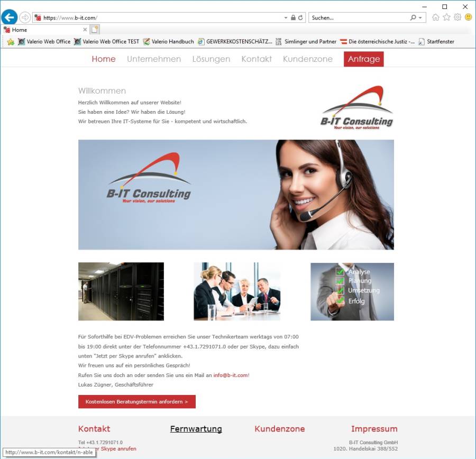Click the browser forward arrow button
This screenshot has height=459, width=476.
point(25,17)
